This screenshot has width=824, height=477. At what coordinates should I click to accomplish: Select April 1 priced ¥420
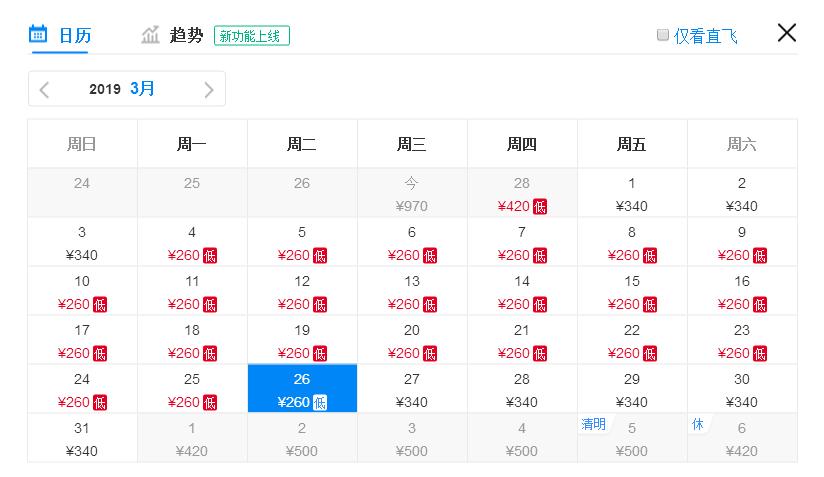click(x=192, y=438)
